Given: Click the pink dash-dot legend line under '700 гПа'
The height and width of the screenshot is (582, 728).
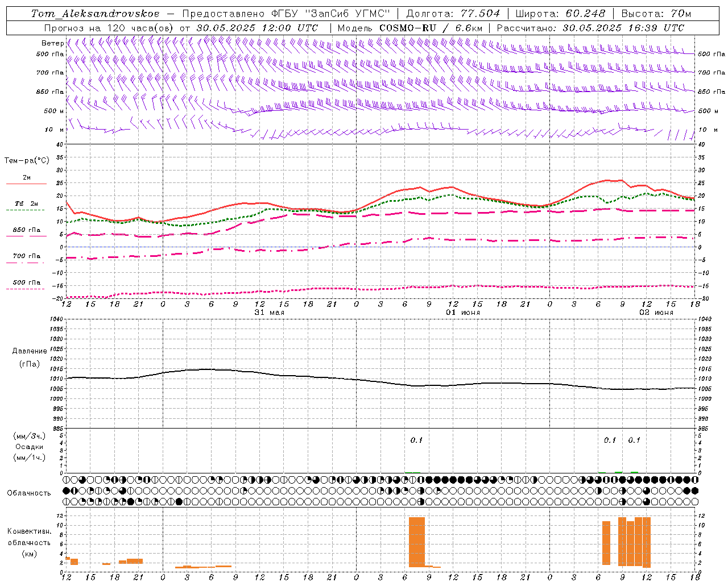Looking at the screenshot, I should 26,263.
